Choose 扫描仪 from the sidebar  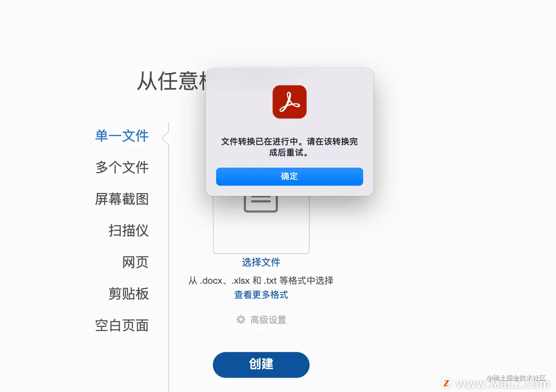coord(129,231)
